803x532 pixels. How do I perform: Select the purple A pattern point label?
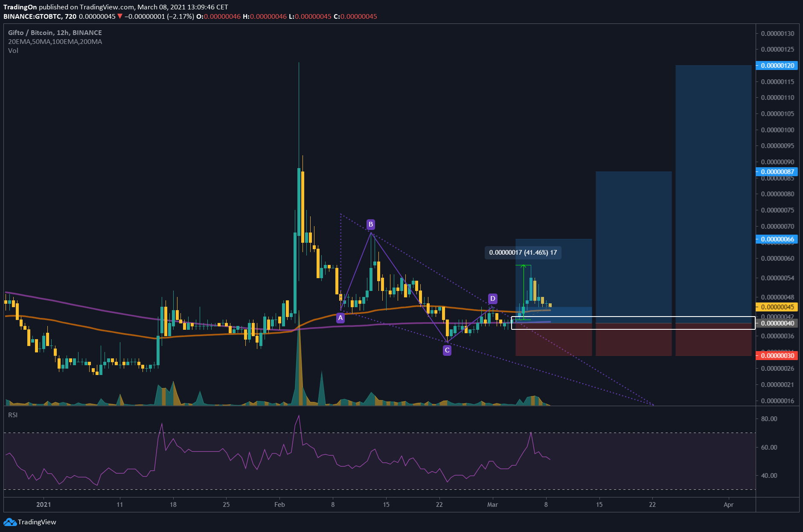click(340, 318)
